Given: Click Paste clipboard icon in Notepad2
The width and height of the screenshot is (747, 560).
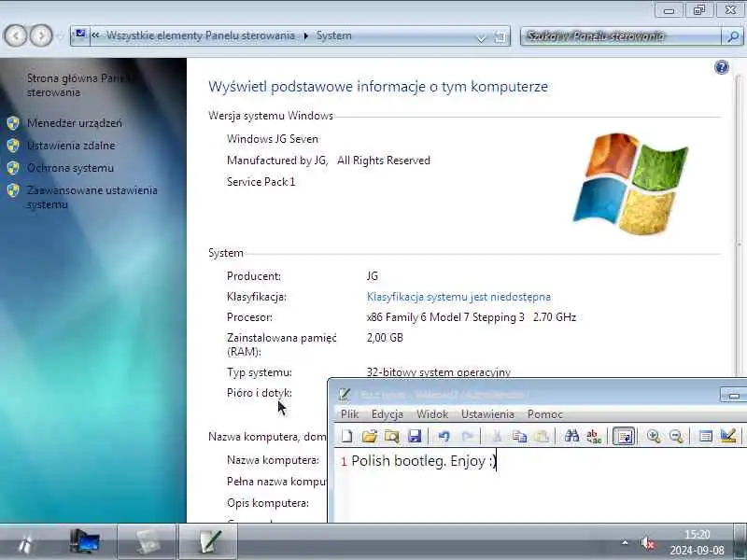Looking at the screenshot, I should point(542,436).
